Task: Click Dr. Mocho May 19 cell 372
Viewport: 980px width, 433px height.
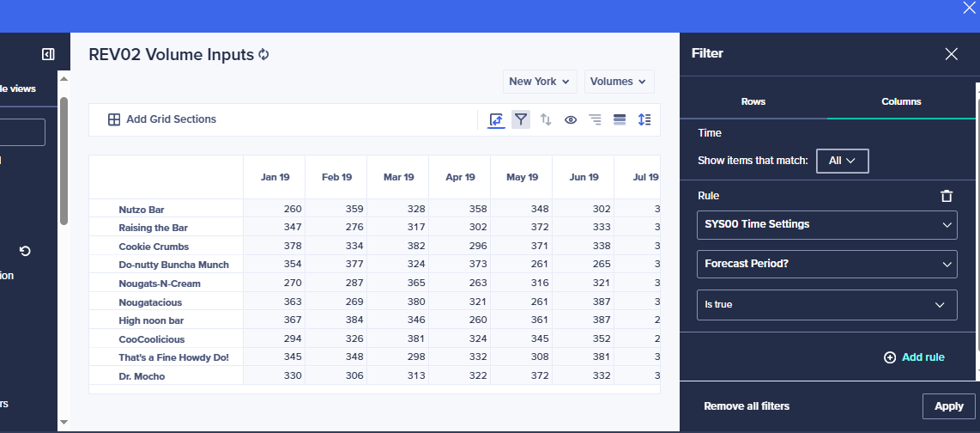Action: tap(522, 375)
